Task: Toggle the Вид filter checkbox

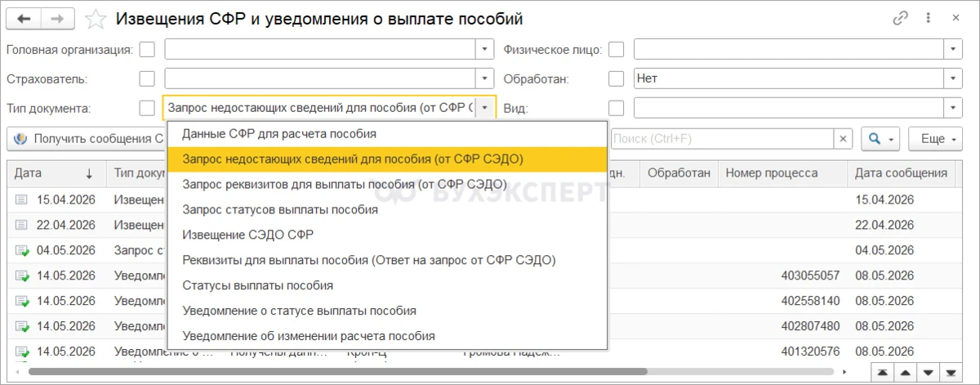Action: (x=617, y=108)
